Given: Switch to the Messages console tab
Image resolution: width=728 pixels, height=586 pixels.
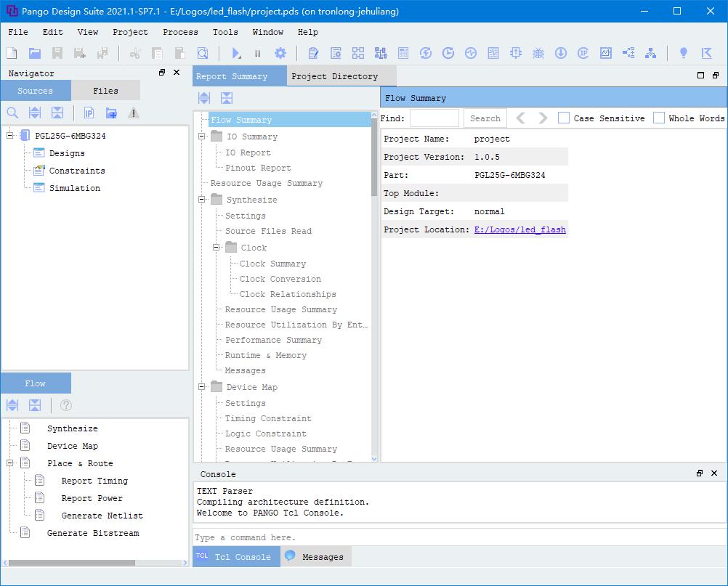Looking at the screenshot, I should pyautogui.click(x=317, y=556).
